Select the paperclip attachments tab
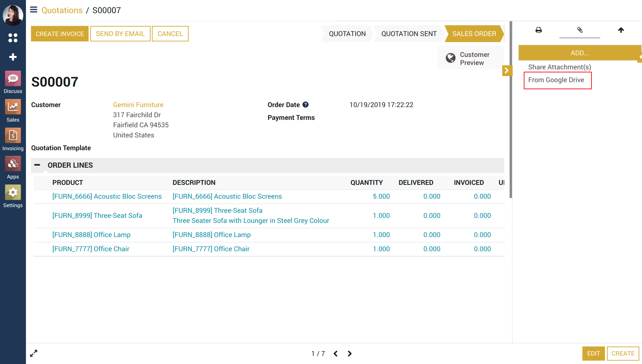Viewport: 642px width, 364px height. pyautogui.click(x=580, y=30)
